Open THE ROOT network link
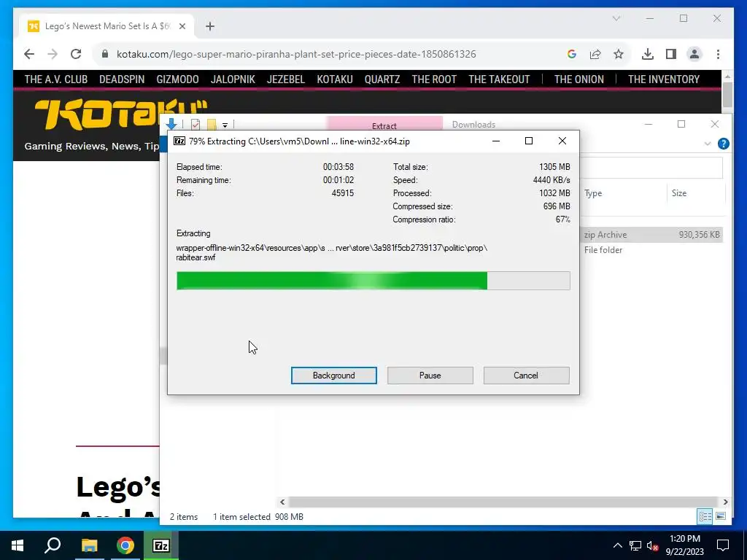The height and width of the screenshot is (560, 747). [434, 79]
